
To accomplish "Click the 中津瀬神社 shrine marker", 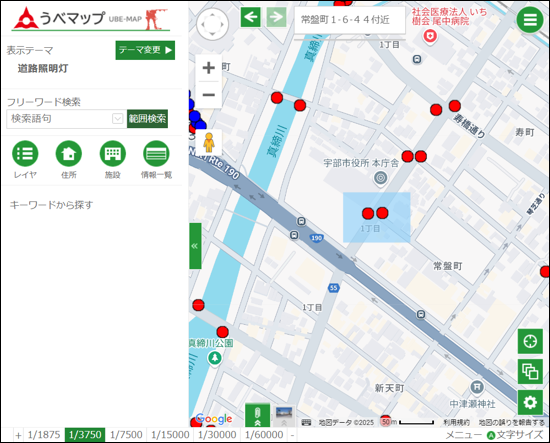I will [476, 387].
